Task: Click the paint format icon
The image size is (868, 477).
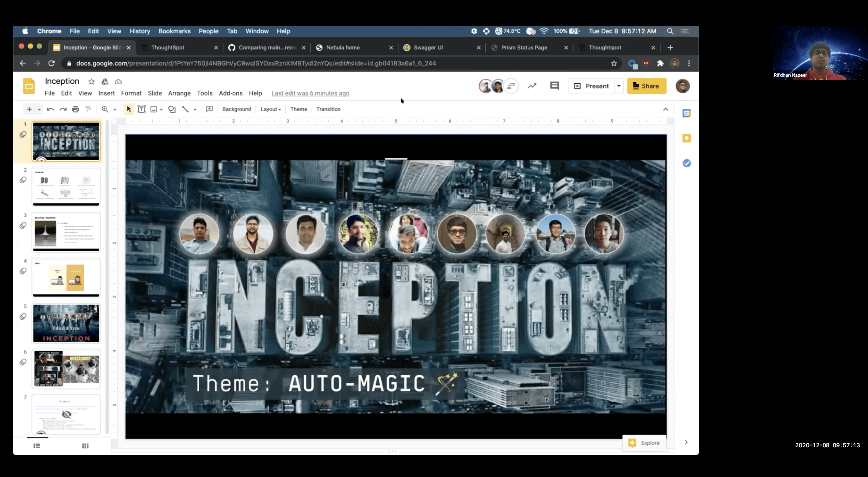Action: (x=88, y=109)
